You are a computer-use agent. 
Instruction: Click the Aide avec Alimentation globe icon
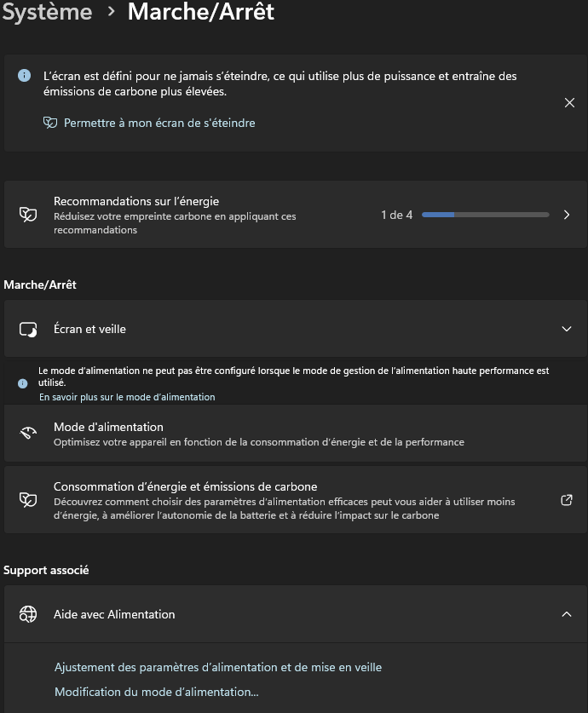(x=28, y=614)
